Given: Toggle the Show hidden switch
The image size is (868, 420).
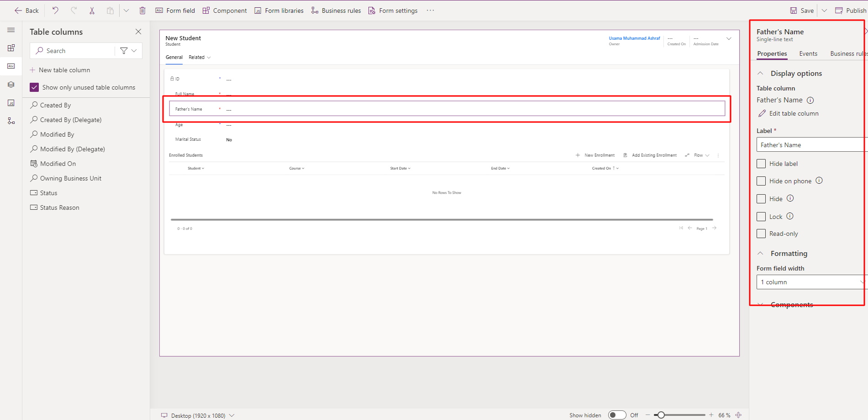Looking at the screenshot, I should tap(617, 415).
